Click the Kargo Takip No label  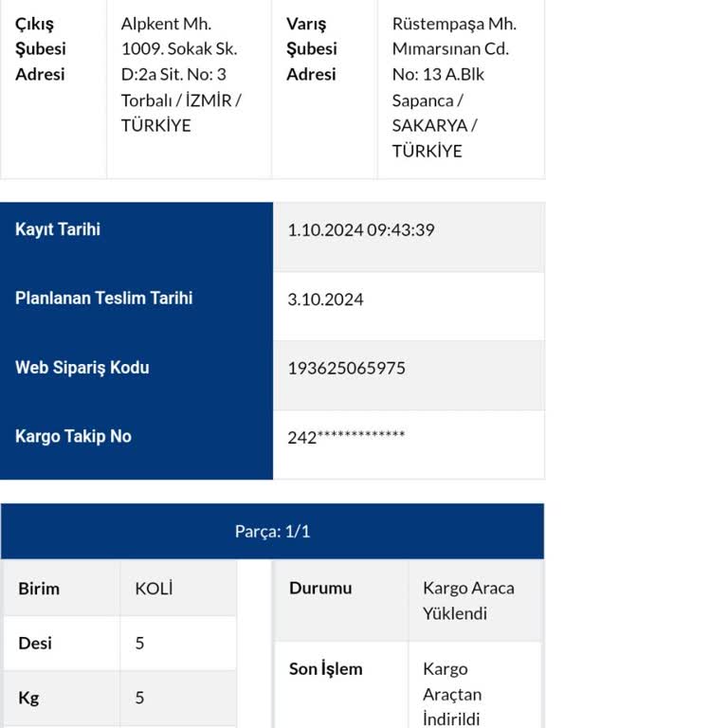[x=73, y=436]
